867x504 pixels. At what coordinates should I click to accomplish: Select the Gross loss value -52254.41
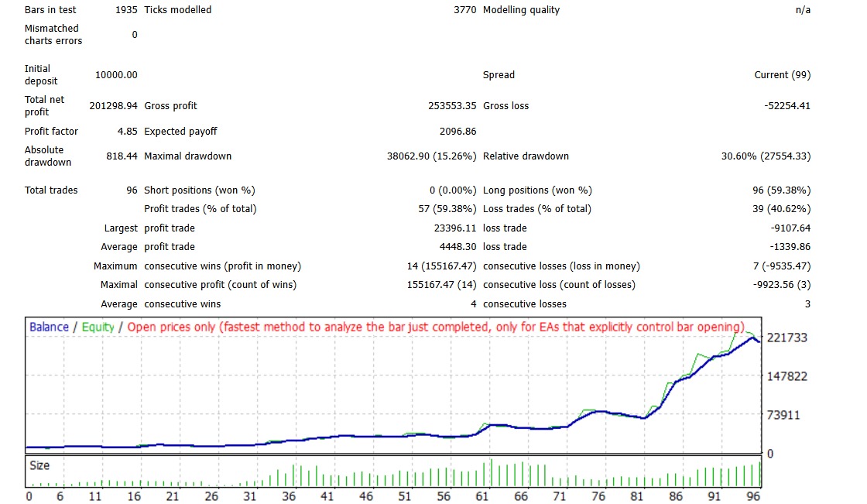787,105
